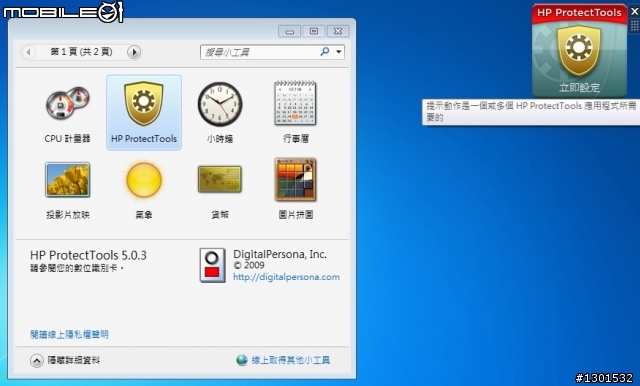The width and height of the screenshot is (640, 386).
Task: Select the 投影片放映 slideshow gadget
Action: click(67, 180)
